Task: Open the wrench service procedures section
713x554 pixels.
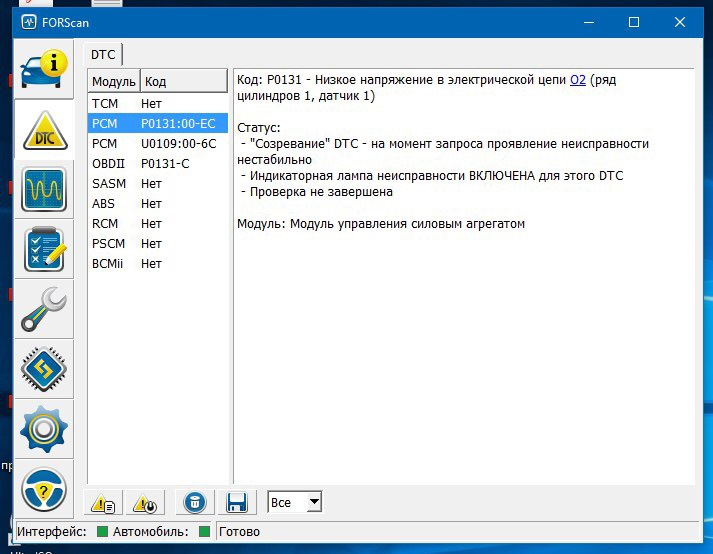Action: 44,309
